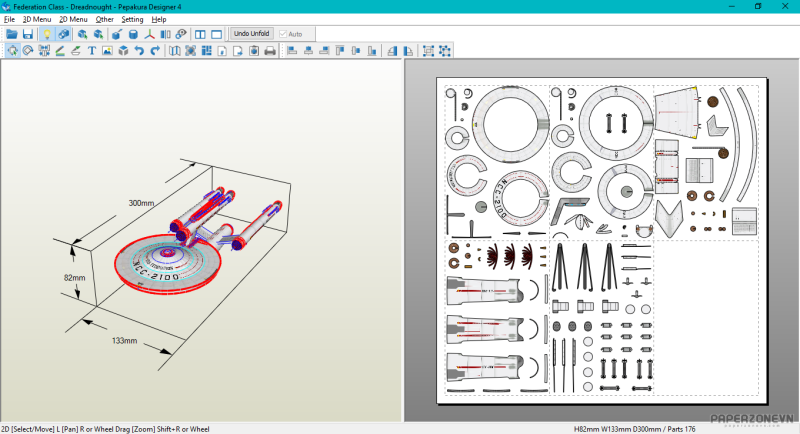Switch to the split two-pane window view
This screenshot has height=434, width=800.
(199, 34)
